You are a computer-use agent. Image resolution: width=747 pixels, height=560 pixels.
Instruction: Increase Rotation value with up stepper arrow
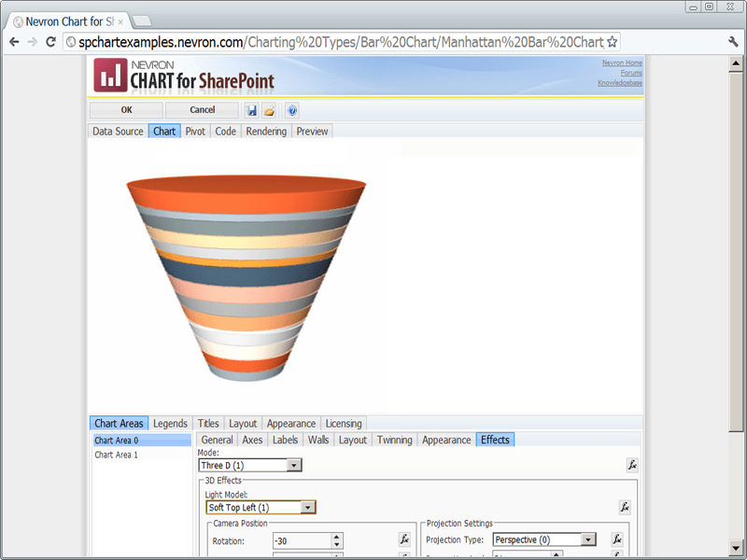pyautogui.click(x=336, y=536)
